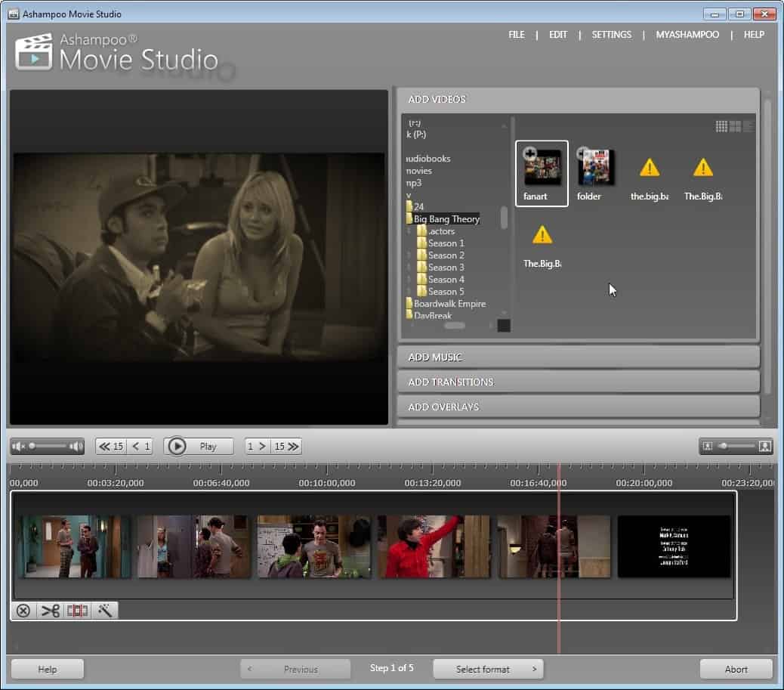The height and width of the screenshot is (690, 784).
Task: Switch file browser to list view
Action: tap(748, 127)
